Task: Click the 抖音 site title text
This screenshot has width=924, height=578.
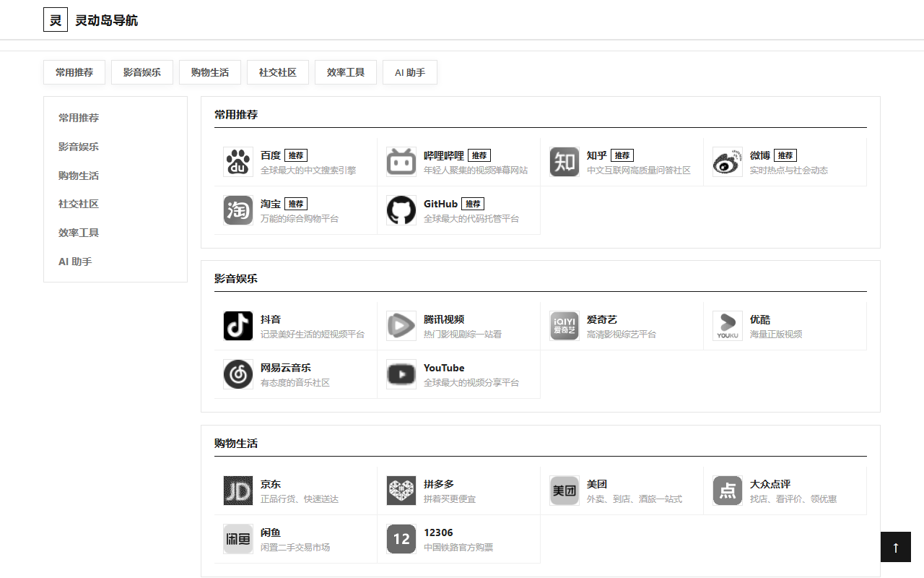Action: tap(271, 319)
